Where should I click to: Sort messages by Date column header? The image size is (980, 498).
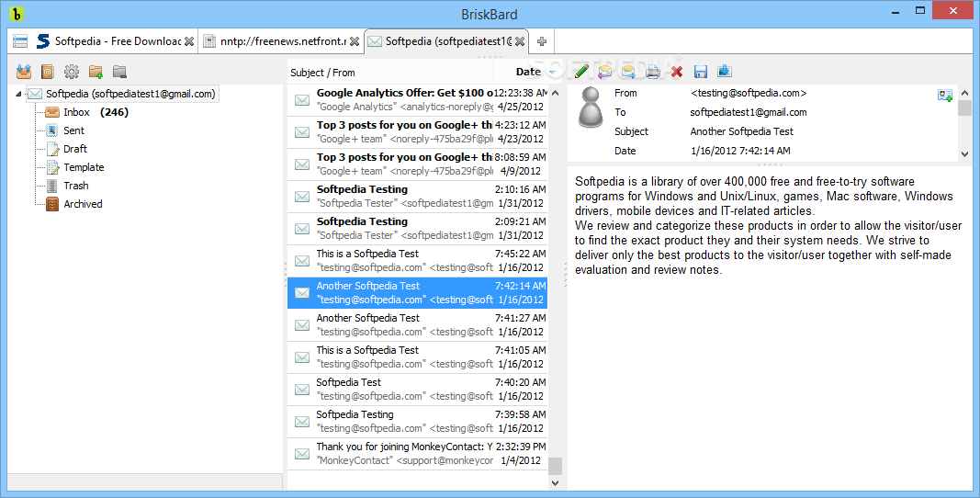[529, 72]
